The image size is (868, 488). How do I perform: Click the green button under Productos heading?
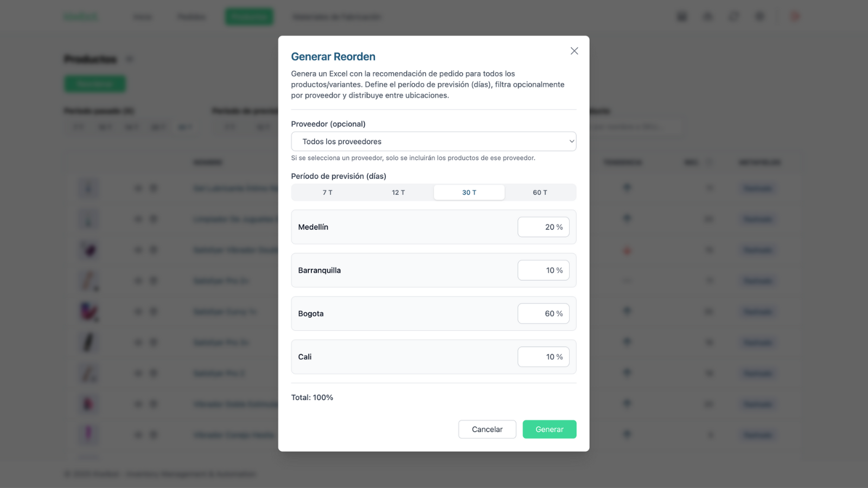(95, 84)
